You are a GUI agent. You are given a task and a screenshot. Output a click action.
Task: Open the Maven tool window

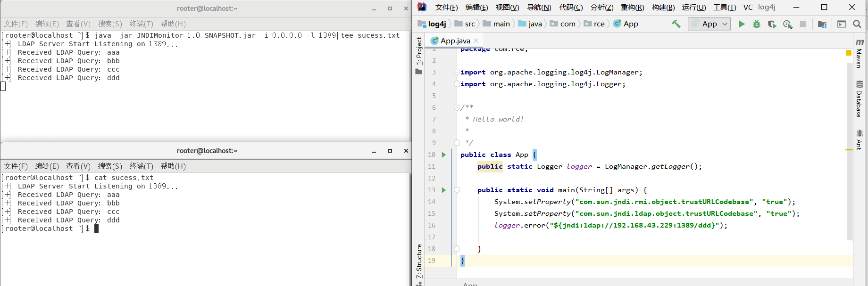pyautogui.click(x=859, y=53)
